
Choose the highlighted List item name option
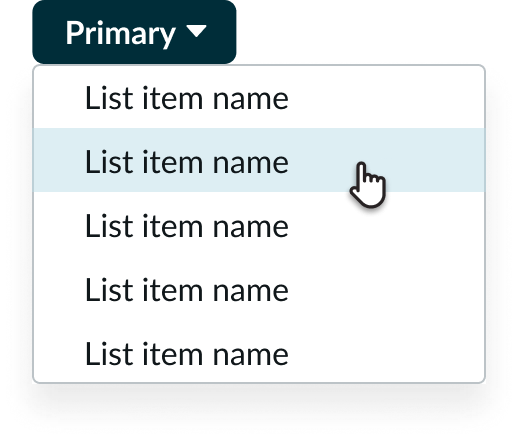coord(259,160)
